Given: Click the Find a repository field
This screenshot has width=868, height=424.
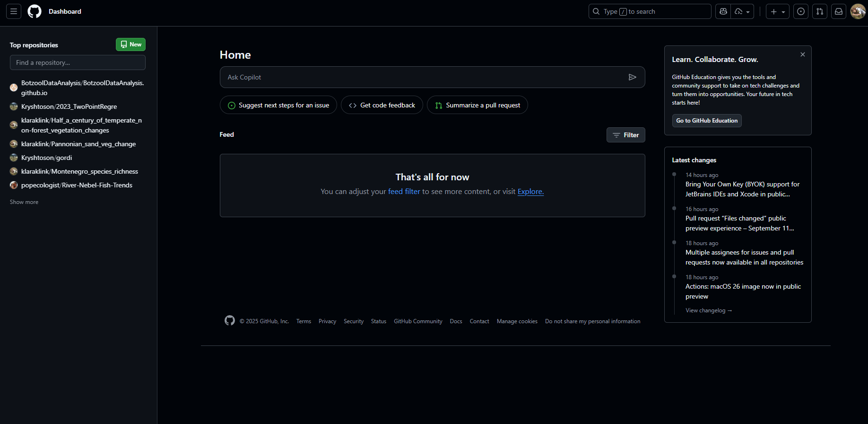Looking at the screenshot, I should click(78, 62).
